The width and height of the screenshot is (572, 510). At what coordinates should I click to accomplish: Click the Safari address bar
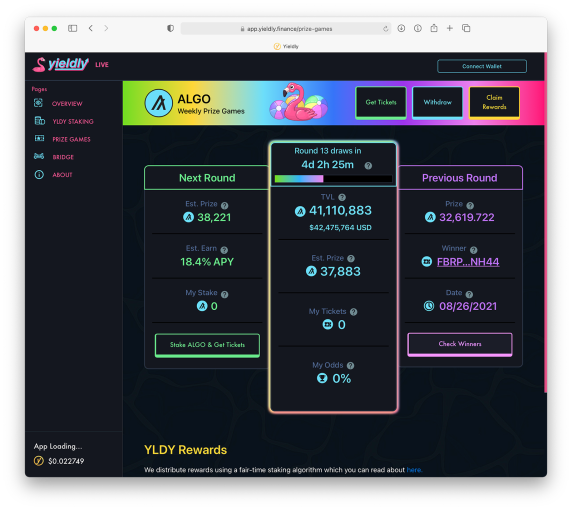pos(286,28)
